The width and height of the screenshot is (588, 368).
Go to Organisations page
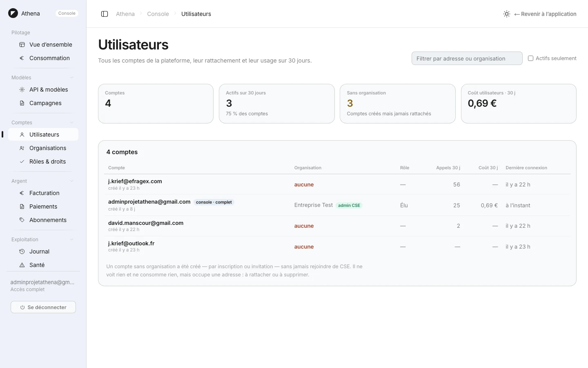coord(43,148)
